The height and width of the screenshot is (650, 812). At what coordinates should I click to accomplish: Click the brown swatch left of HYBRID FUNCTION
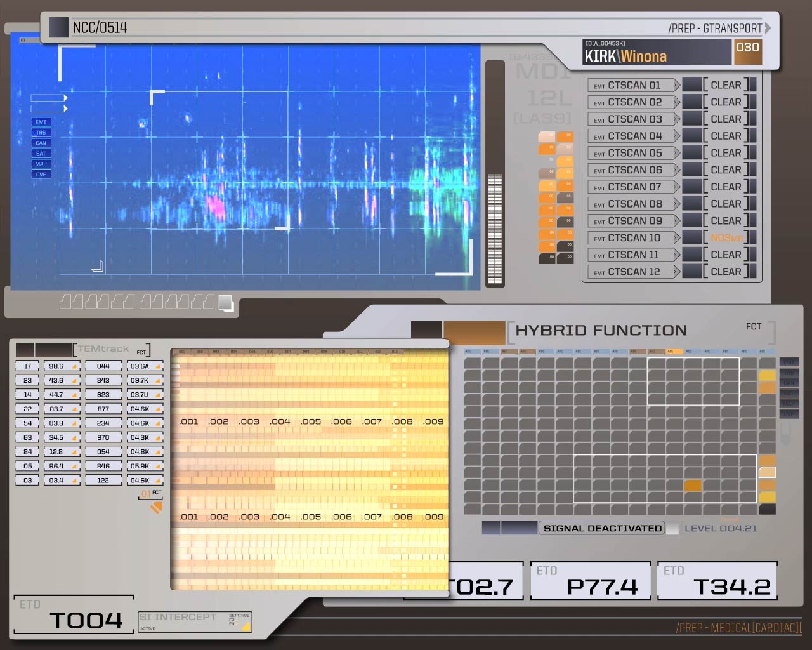[474, 333]
